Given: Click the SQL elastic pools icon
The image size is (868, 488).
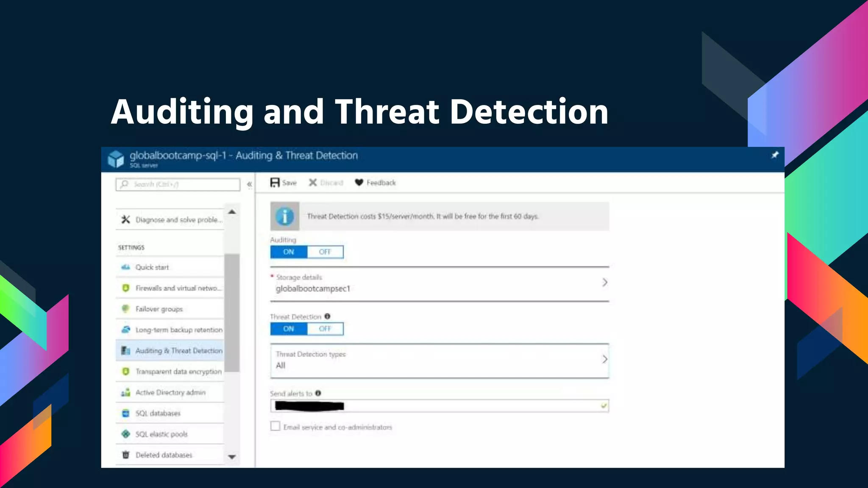Looking at the screenshot, I should [125, 434].
